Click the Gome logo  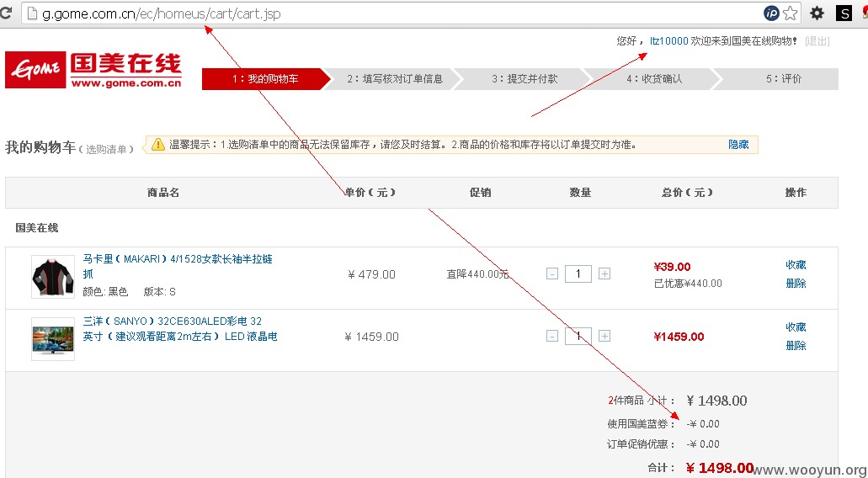pos(93,70)
